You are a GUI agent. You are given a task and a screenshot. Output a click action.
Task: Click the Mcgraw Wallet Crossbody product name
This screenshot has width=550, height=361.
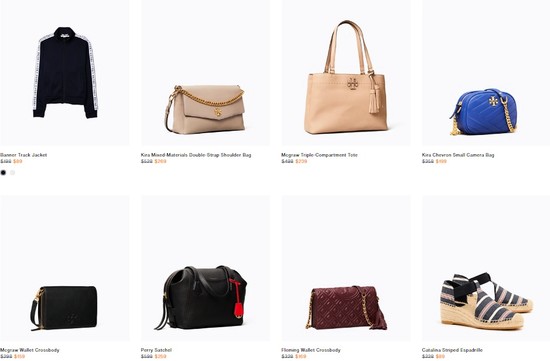pyautogui.click(x=30, y=350)
